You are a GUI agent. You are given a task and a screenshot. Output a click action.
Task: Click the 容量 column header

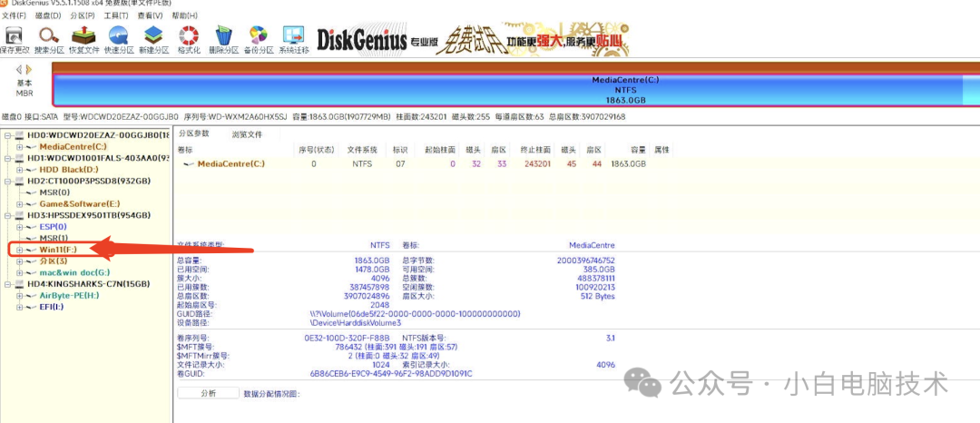(638, 150)
